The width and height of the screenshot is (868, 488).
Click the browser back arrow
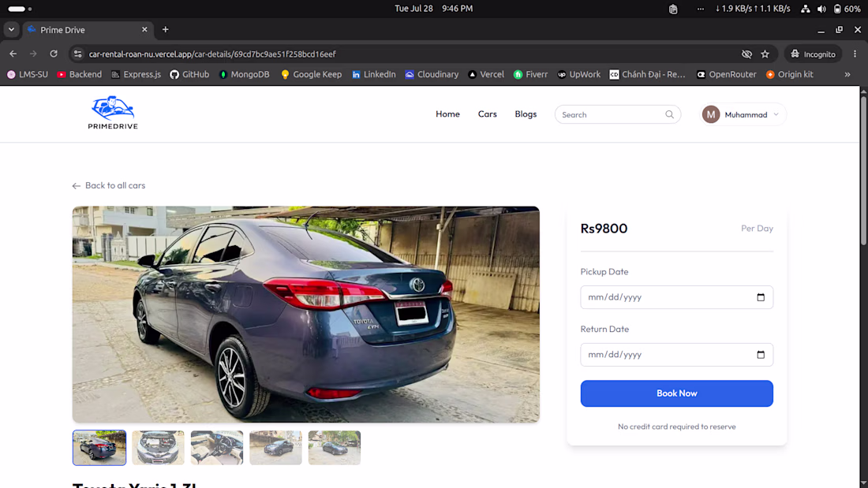click(x=13, y=54)
